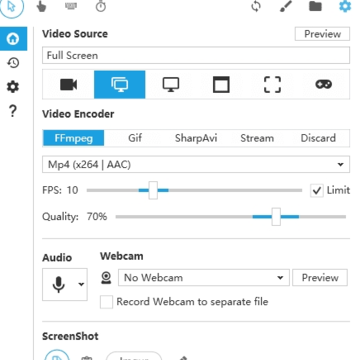360x360 pixels.
Task: Switch to Stream encoder tab
Action: [257, 138]
